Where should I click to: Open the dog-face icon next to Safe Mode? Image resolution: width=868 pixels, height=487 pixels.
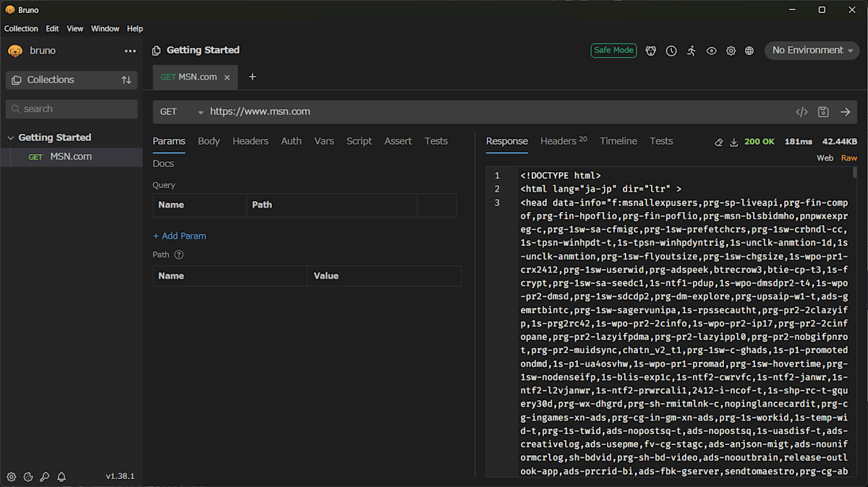tap(651, 51)
